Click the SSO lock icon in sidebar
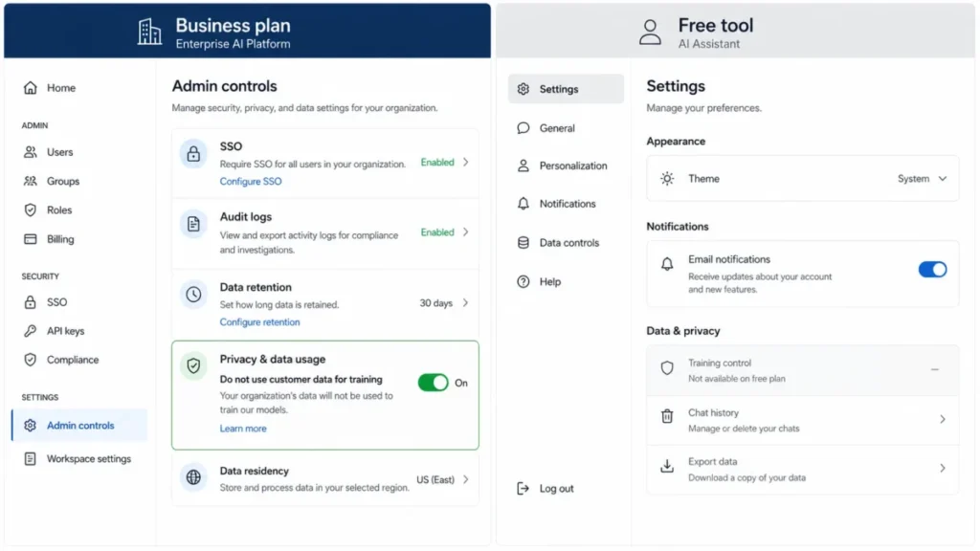980x551 pixels. click(30, 301)
